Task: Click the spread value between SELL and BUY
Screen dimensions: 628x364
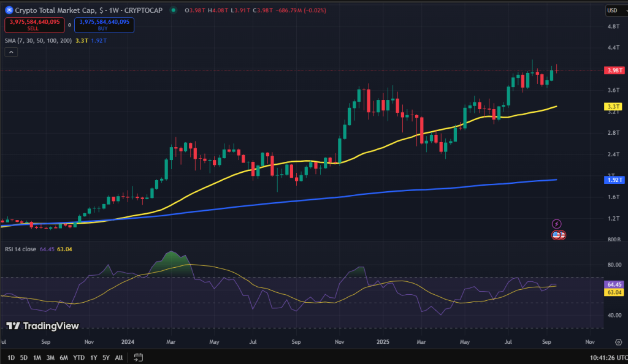Action: point(69,25)
